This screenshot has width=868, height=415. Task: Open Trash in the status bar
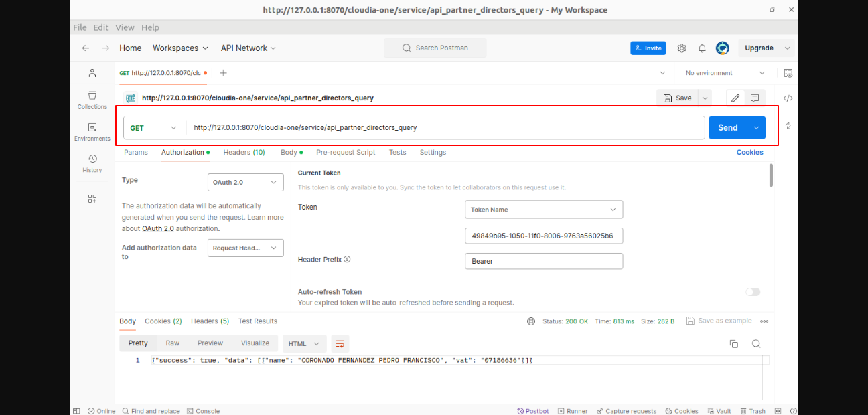tap(753, 411)
